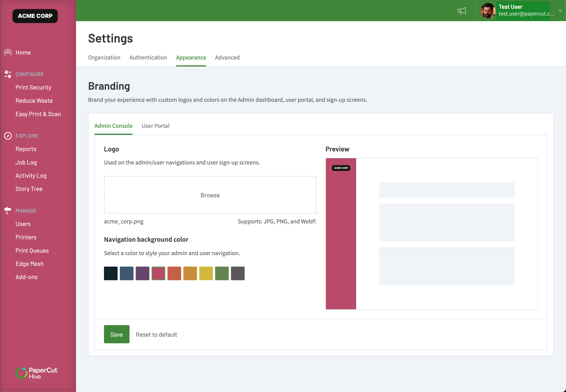The height and width of the screenshot is (392, 566).
Task: Expand the user account dropdown chevron
Action: point(560,11)
